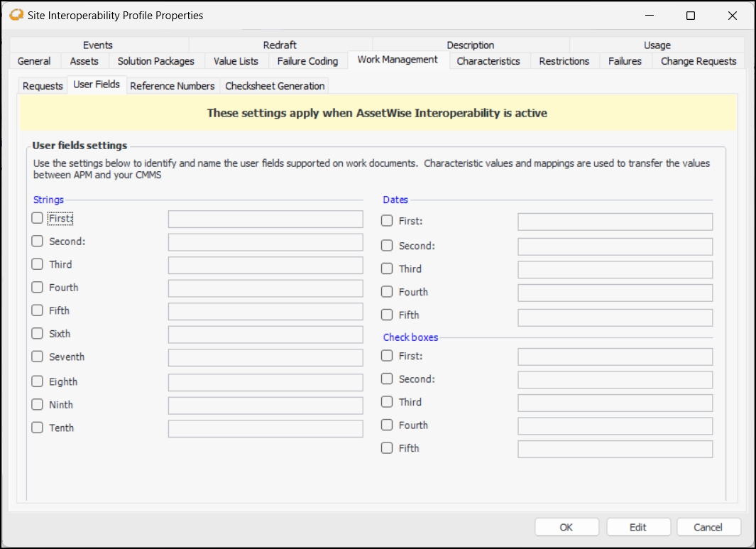Image resolution: width=756 pixels, height=549 pixels.
Task: Switch to the Redraft tab
Action: [x=280, y=45]
